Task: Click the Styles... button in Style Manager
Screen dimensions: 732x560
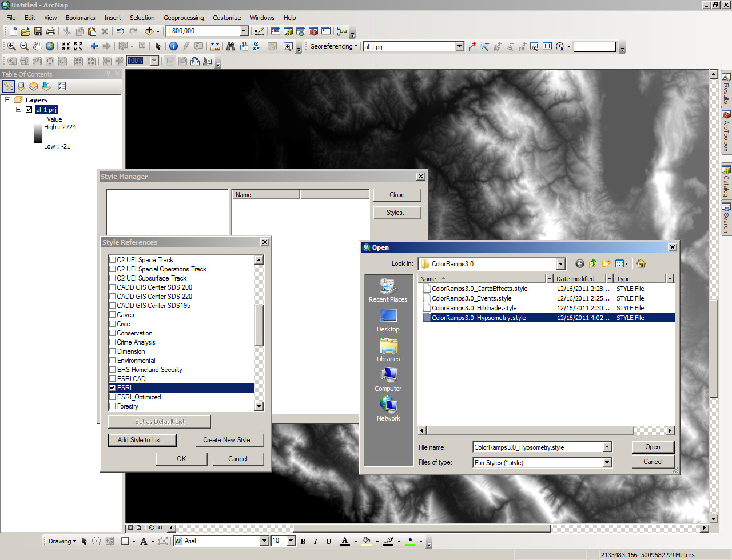Action: (397, 213)
